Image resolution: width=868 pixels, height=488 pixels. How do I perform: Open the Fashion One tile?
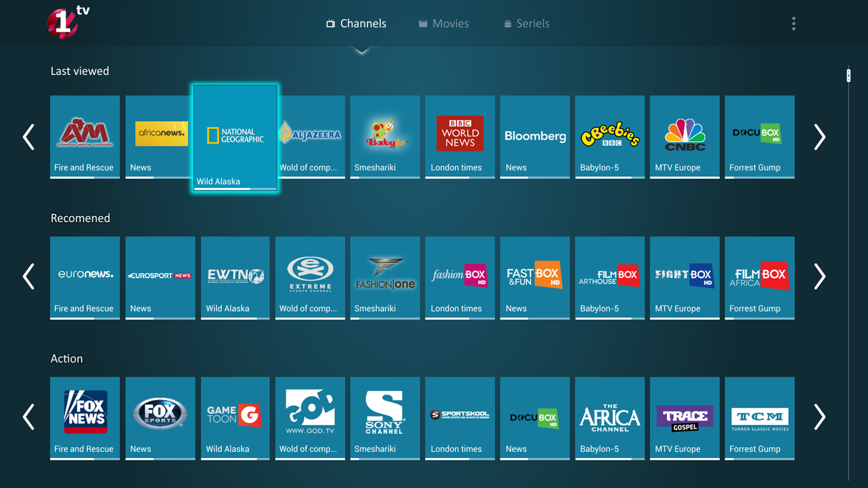coord(385,278)
